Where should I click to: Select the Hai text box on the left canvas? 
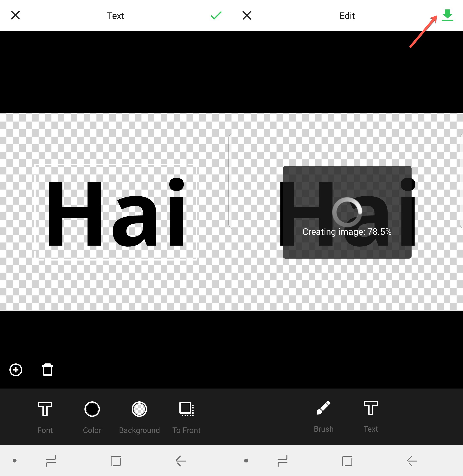[116, 212]
